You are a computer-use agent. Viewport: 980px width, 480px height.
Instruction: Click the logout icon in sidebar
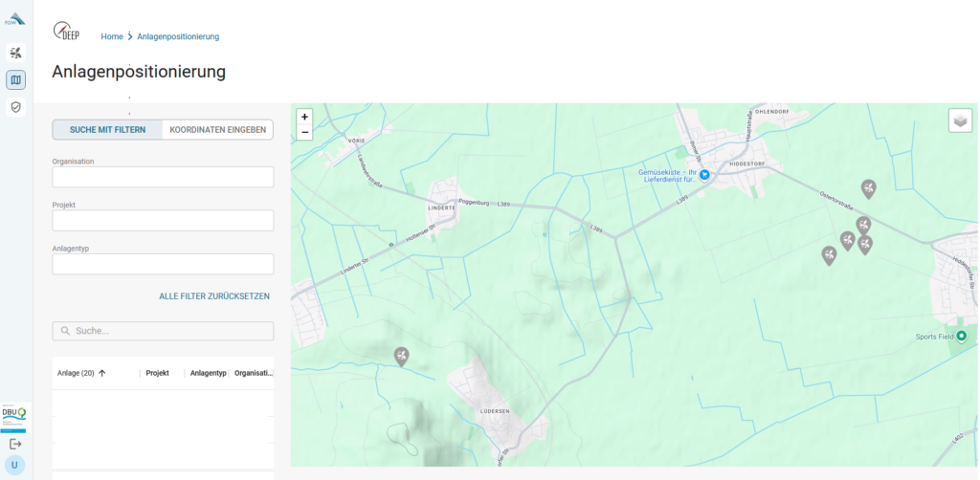coord(15,444)
